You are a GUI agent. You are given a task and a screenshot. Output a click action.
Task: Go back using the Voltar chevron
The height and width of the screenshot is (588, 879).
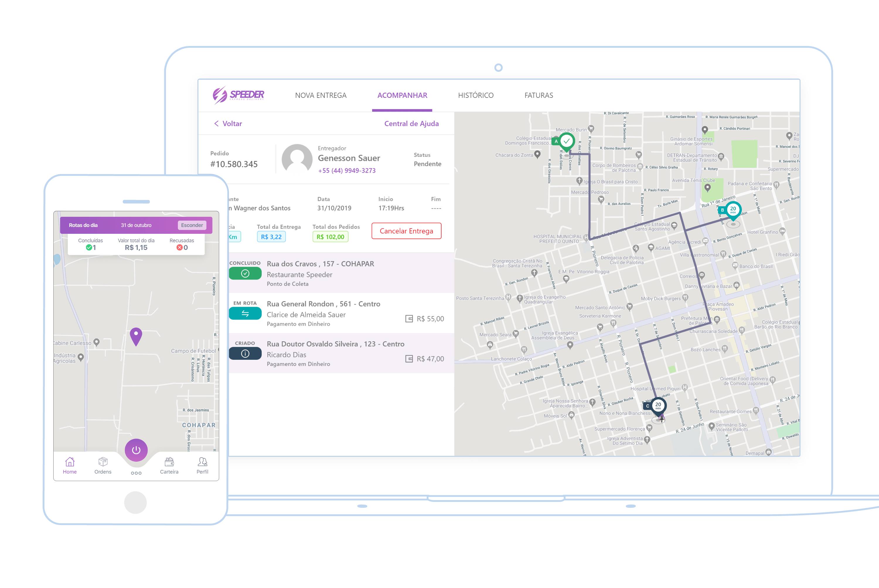(216, 124)
